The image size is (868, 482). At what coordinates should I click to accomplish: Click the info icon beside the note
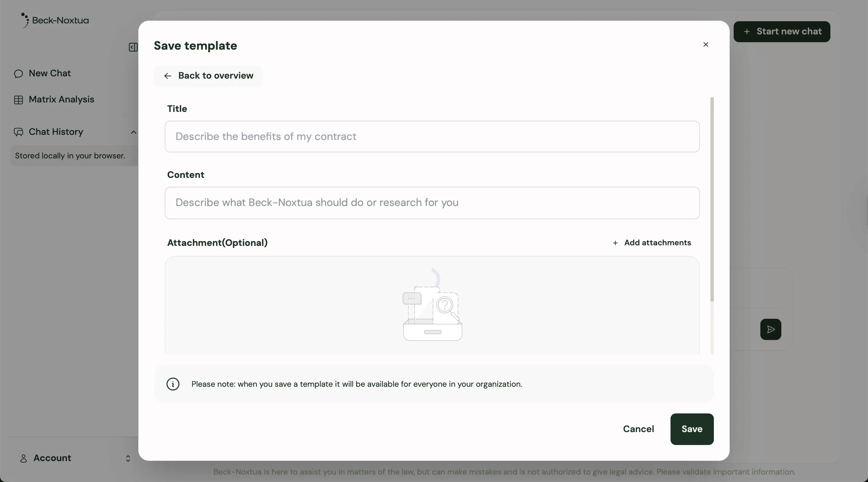pos(173,384)
